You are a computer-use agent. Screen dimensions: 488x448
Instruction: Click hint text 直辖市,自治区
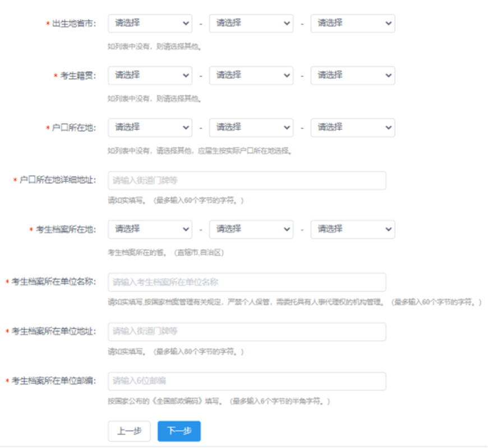tap(199, 253)
